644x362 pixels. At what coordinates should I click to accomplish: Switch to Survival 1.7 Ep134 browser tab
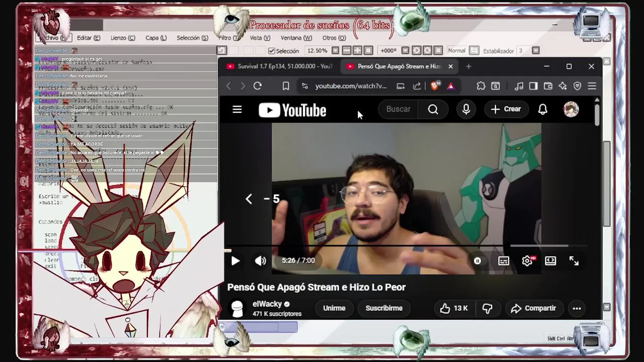[x=279, y=66]
